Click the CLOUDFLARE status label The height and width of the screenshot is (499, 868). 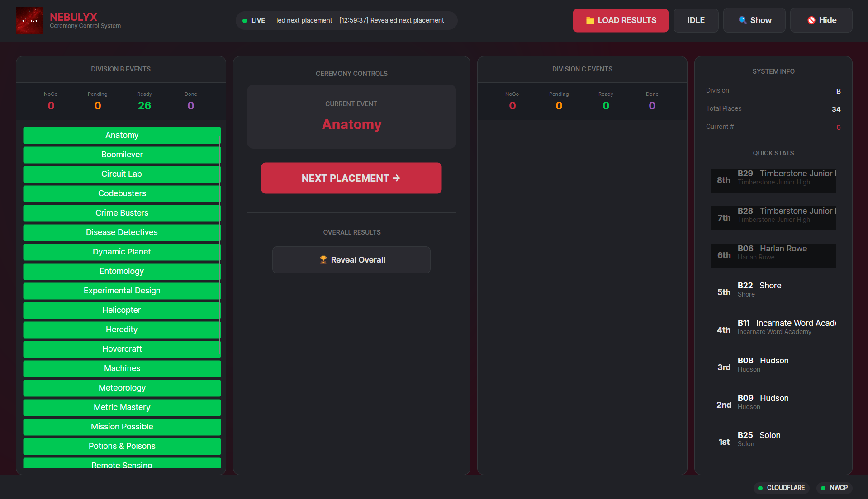pos(786,488)
